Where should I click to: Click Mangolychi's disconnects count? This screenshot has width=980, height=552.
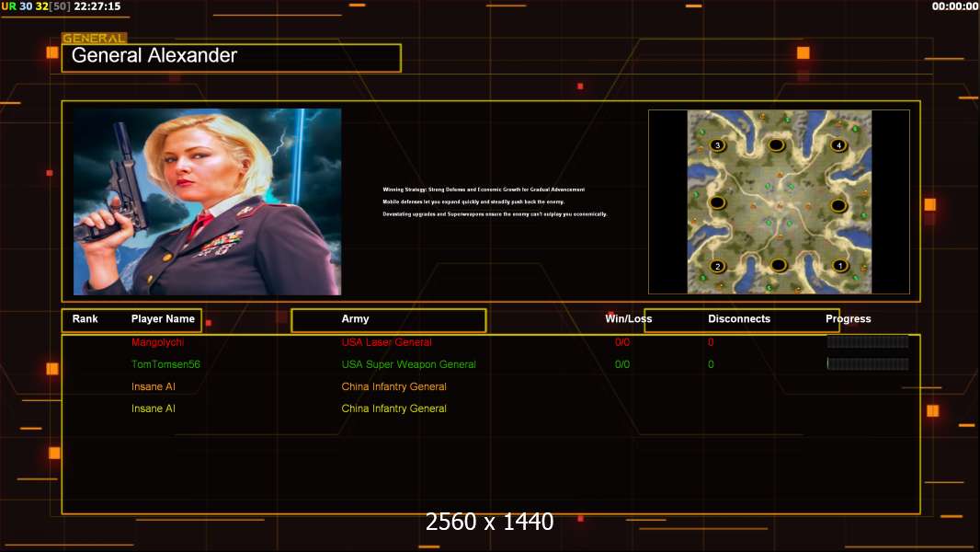(711, 342)
